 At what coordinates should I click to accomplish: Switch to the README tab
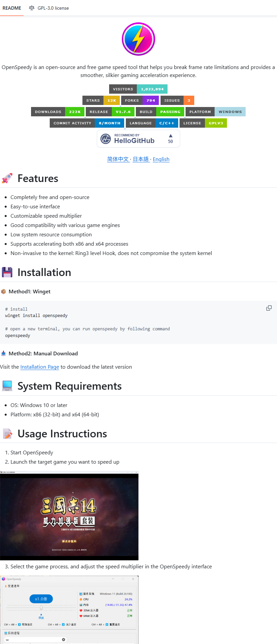[12, 8]
